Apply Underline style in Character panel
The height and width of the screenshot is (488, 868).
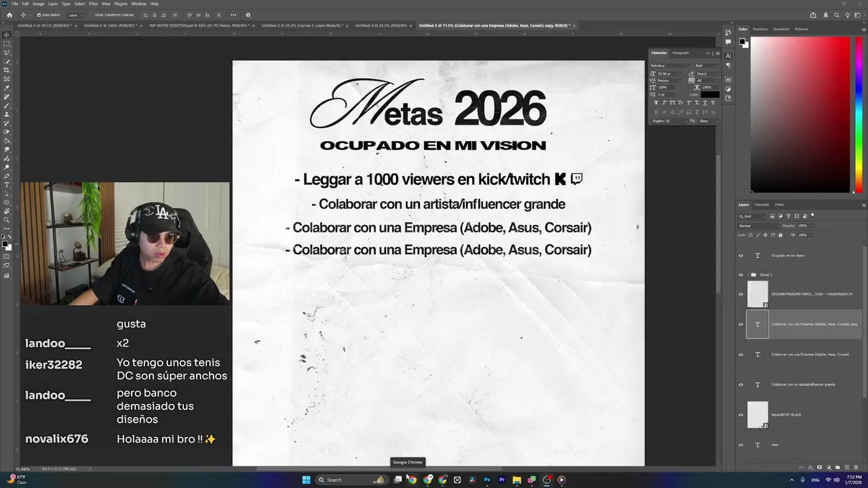coord(705,102)
